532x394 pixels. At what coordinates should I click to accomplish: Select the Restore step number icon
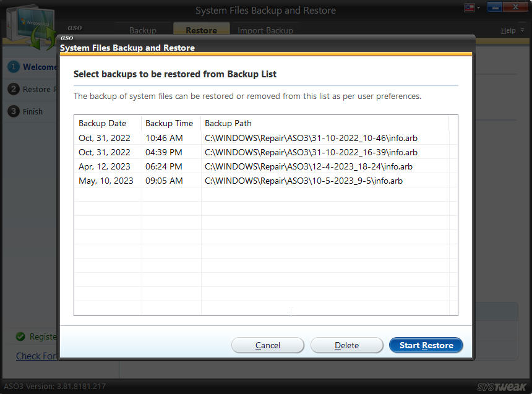coord(15,89)
